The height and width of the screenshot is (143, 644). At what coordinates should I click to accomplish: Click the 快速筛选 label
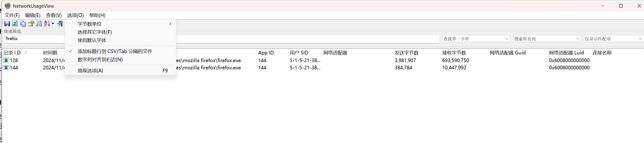[x=12, y=31]
